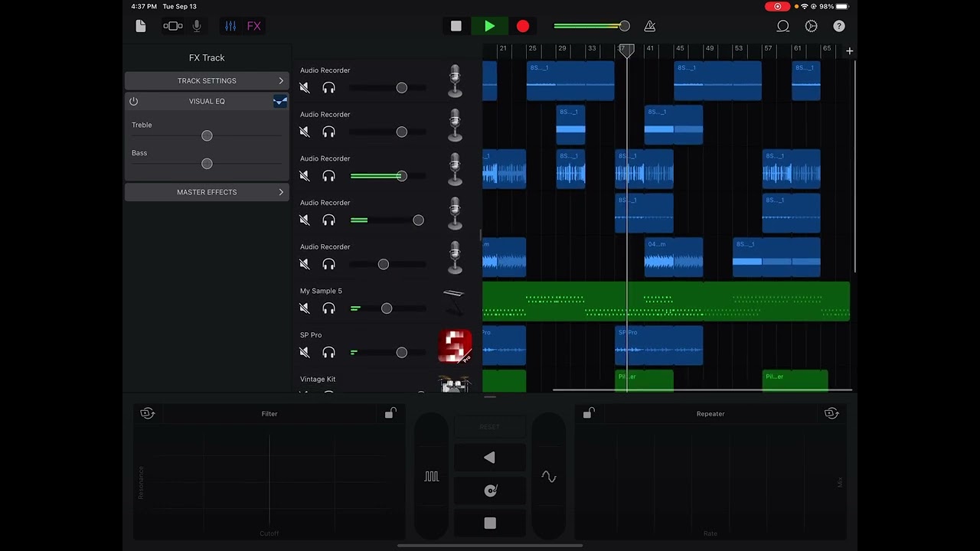Select the My Sample 5 keyboard icon
The height and width of the screenshot is (551, 980).
click(454, 302)
